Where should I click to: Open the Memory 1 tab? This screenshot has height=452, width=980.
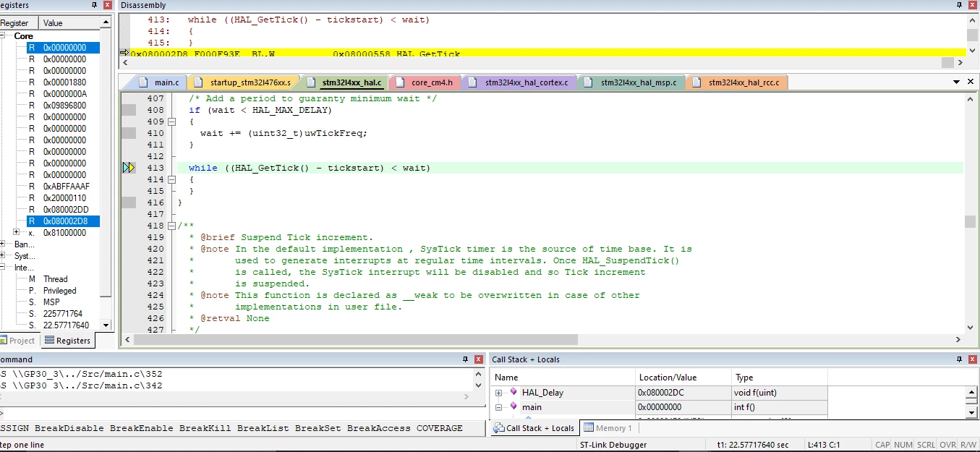608,428
